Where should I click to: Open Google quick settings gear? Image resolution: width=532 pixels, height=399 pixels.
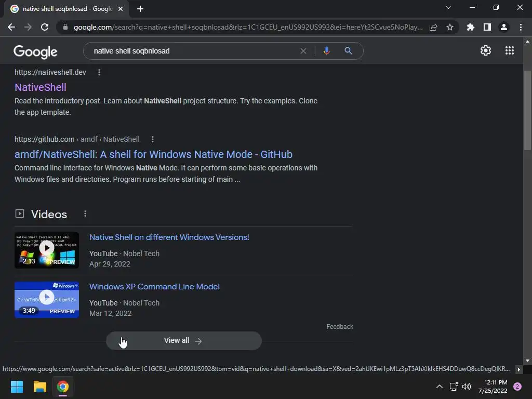click(486, 50)
